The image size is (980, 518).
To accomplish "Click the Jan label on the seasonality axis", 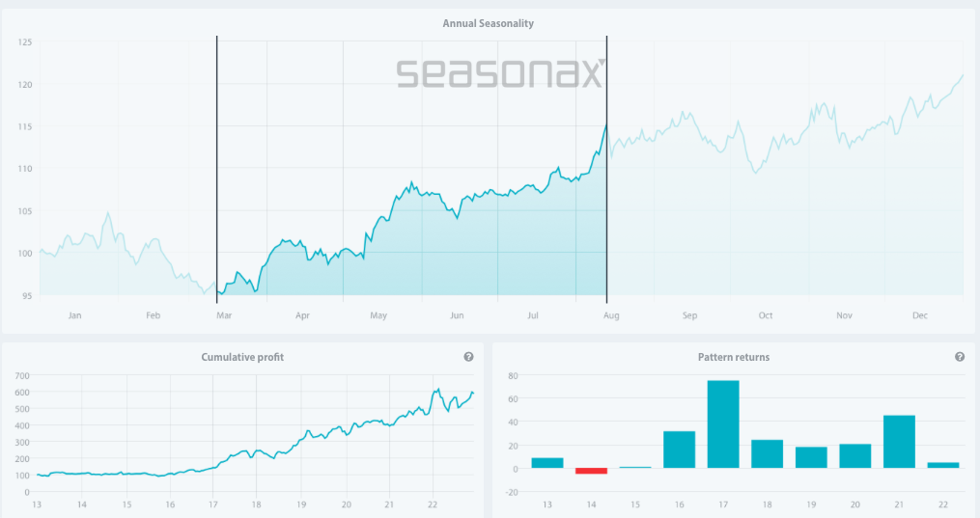I will click(74, 315).
